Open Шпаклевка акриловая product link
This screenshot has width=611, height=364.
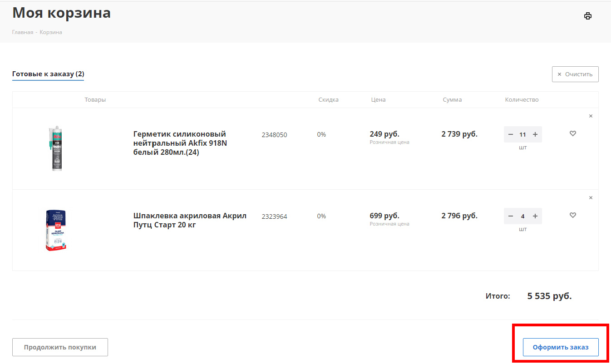(190, 220)
